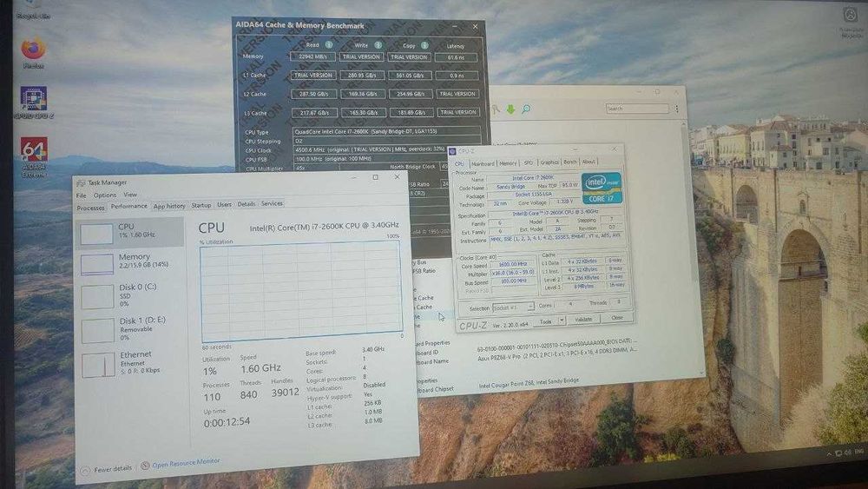Open the View menu in Task Manager
Viewport: 868px width, 489px height.
(x=130, y=195)
